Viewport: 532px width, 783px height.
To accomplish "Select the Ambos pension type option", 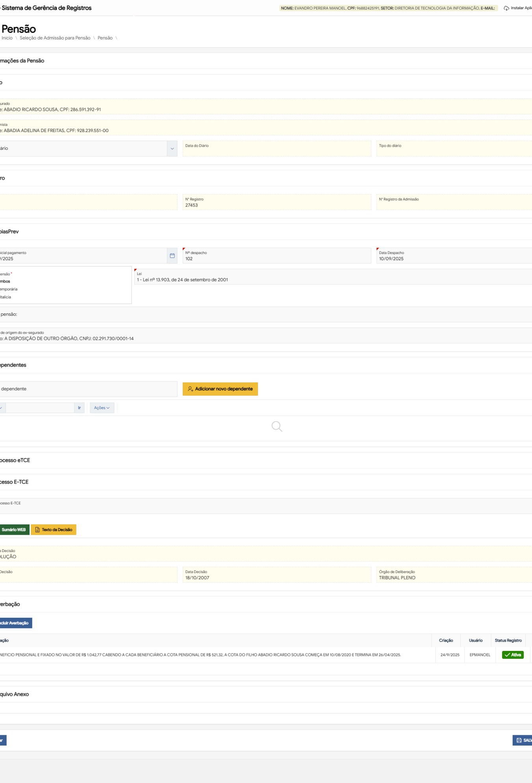I will 6,282.
